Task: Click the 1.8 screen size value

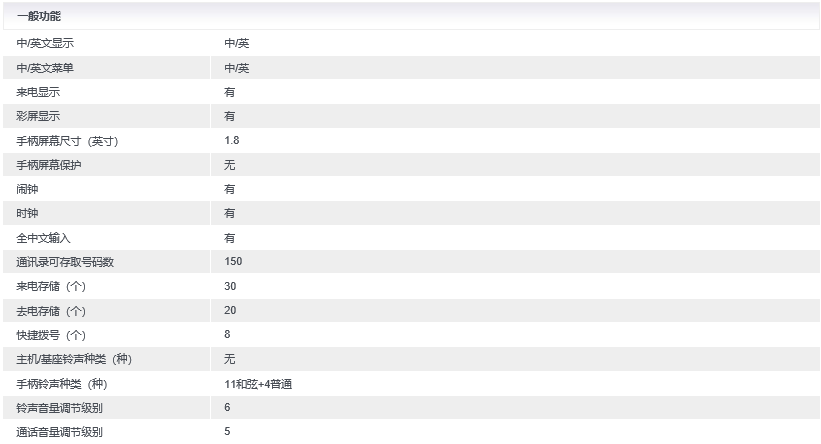Action: pyautogui.click(x=231, y=140)
